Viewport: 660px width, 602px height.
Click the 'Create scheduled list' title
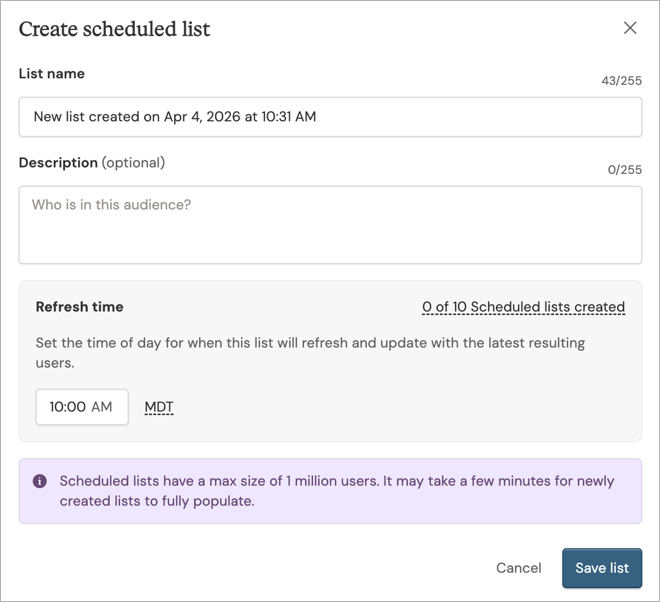(x=114, y=29)
